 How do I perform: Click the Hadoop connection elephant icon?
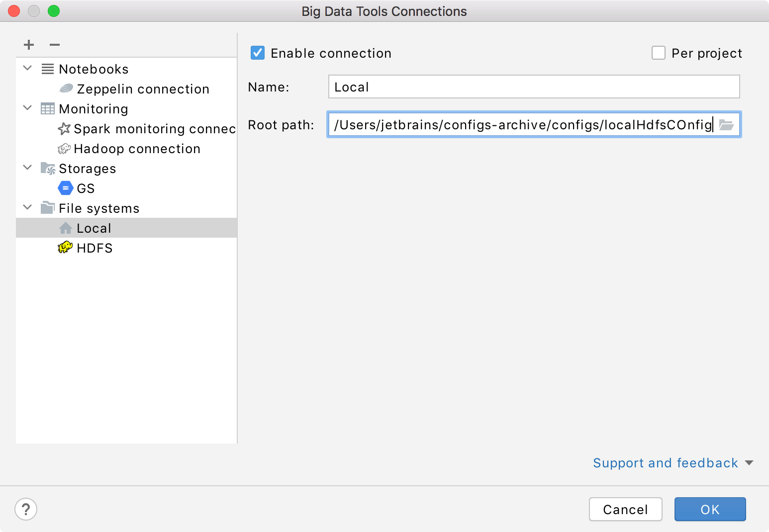pyautogui.click(x=64, y=148)
